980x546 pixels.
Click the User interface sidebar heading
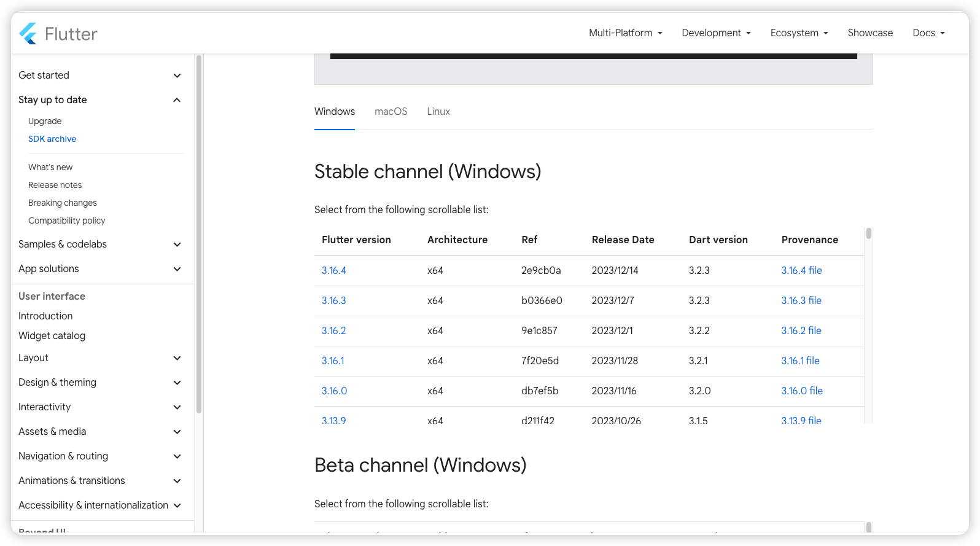click(x=52, y=296)
